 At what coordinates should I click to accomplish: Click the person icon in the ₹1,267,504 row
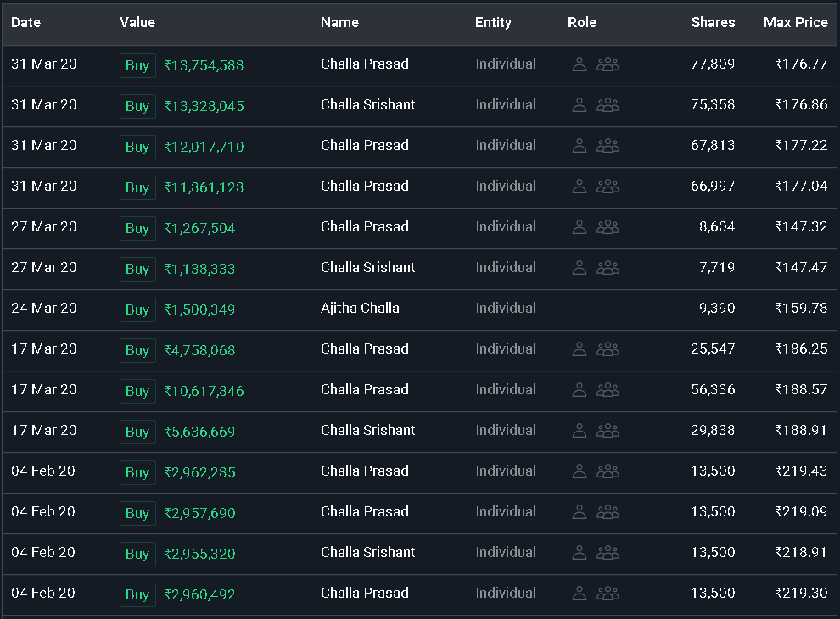(580, 227)
